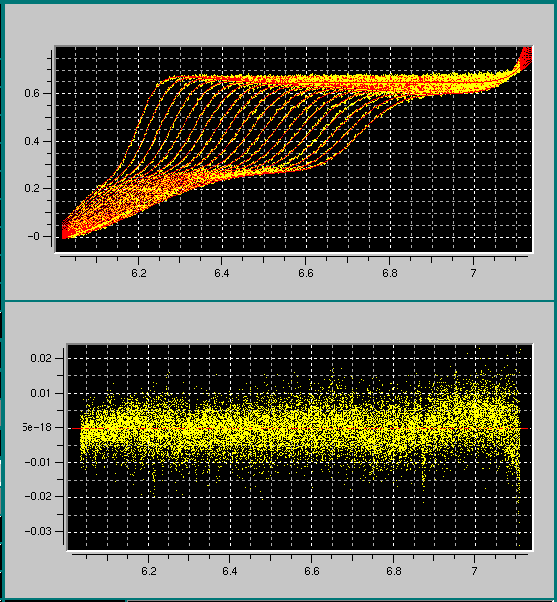Image resolution: width=557 pixels, height=602 pixels.
Task: Click the 7 x-axis label of residuals plot
Action: pyautogui.click(x=474, y=571)
